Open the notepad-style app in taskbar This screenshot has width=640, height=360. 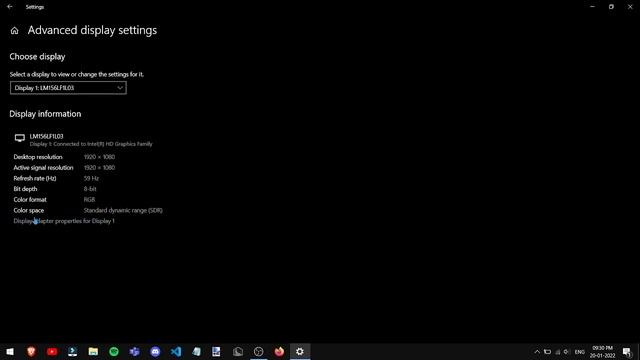pyautogui.click(x=196, y=351)
